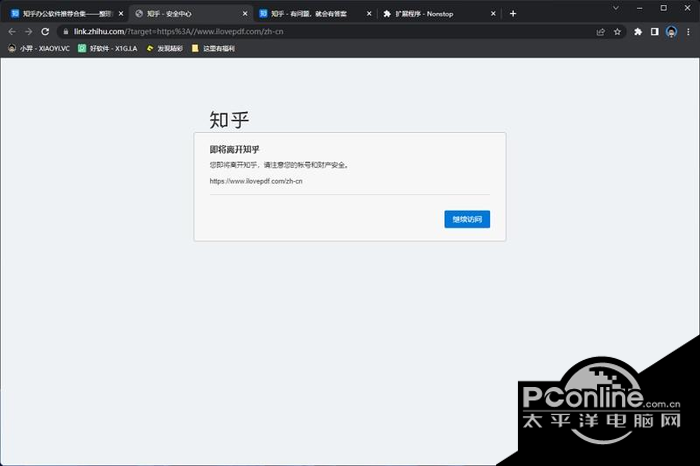The width and height of the screenshot is (700, 466).
Task: Switch to the 扩展程序 - Nonstop tab
Action: tap(439, 14)
